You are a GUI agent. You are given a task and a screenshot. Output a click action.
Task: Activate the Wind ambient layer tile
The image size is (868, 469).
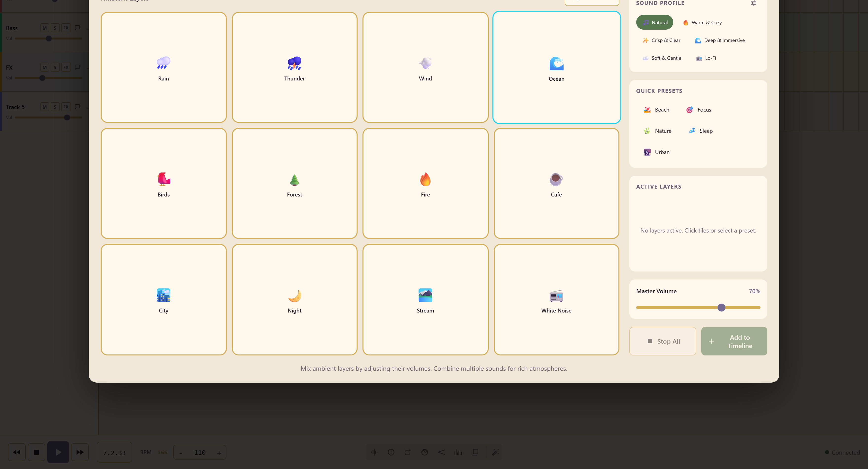425,67
